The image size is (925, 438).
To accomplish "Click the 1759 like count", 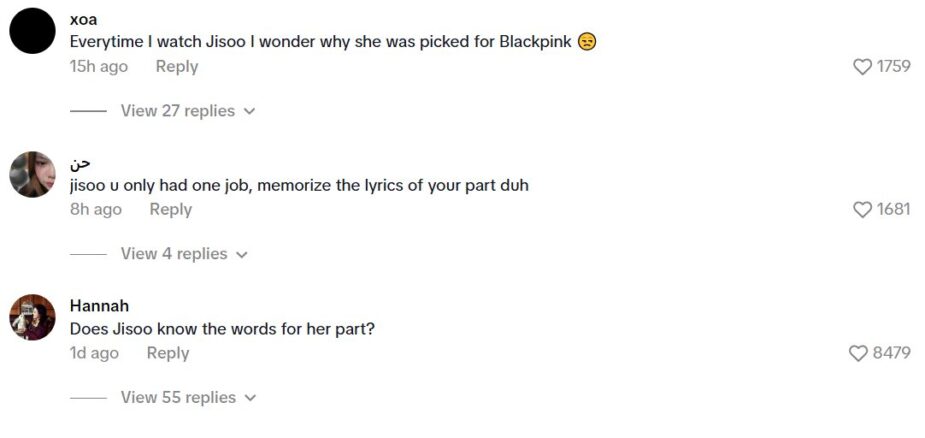I will click(894, 67).
